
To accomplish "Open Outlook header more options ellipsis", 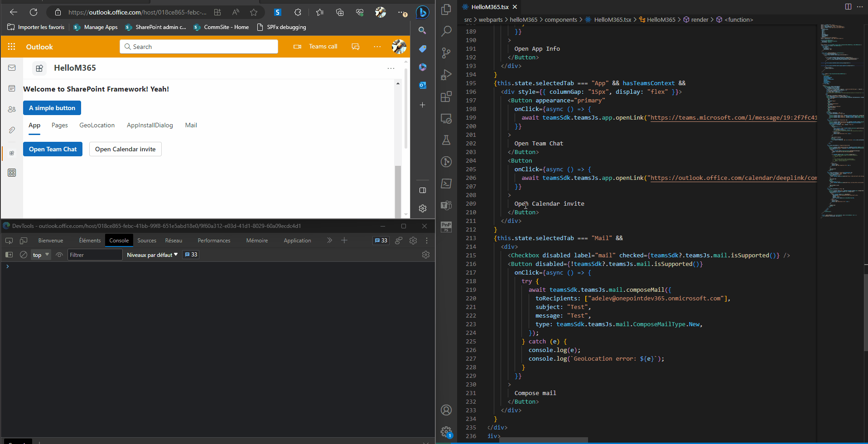I will tap(377, 47).
